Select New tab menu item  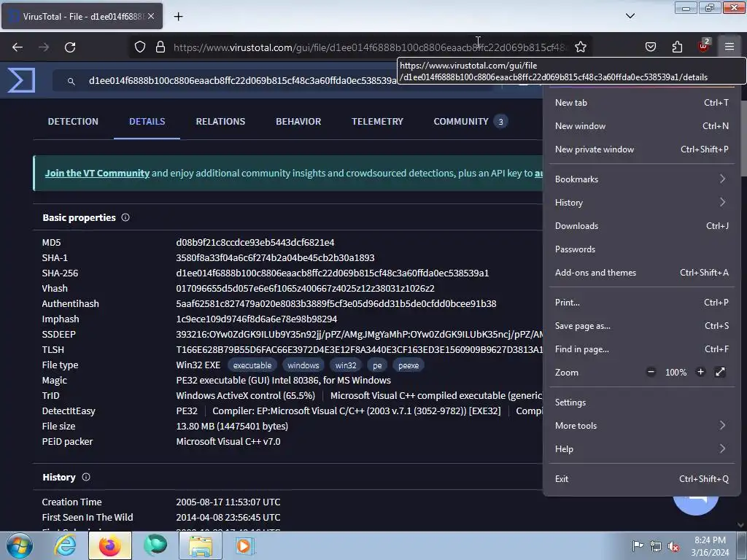pyautogui.click(x=642, y=102)
